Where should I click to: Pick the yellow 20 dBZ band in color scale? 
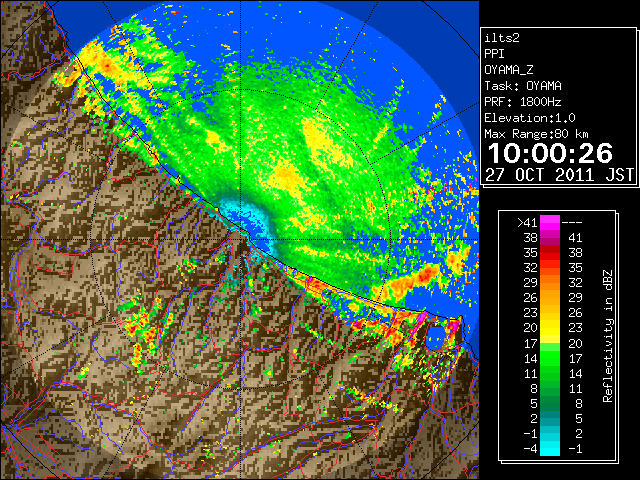point(550,328)
